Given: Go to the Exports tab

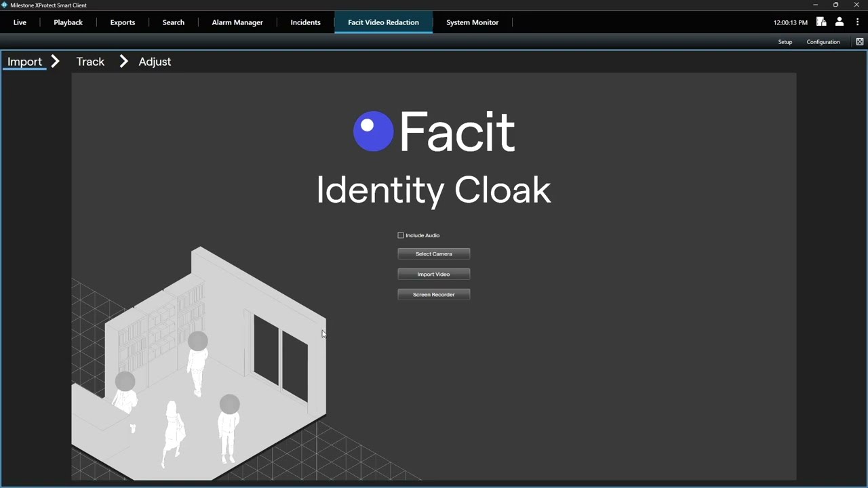Looking at the screenshot, I should [x=123, y=22].
